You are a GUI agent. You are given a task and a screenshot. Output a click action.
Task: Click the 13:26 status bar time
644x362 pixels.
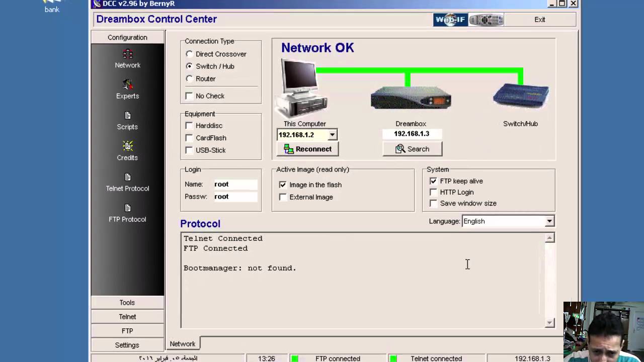(x=266, y=358)
